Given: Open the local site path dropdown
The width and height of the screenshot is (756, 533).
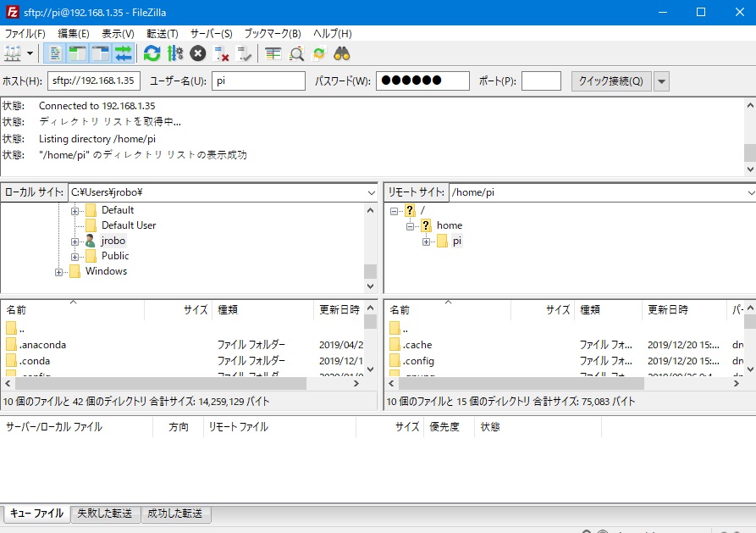Looking at the screenshot, I should pyautogui.click(x=372, y=192).
